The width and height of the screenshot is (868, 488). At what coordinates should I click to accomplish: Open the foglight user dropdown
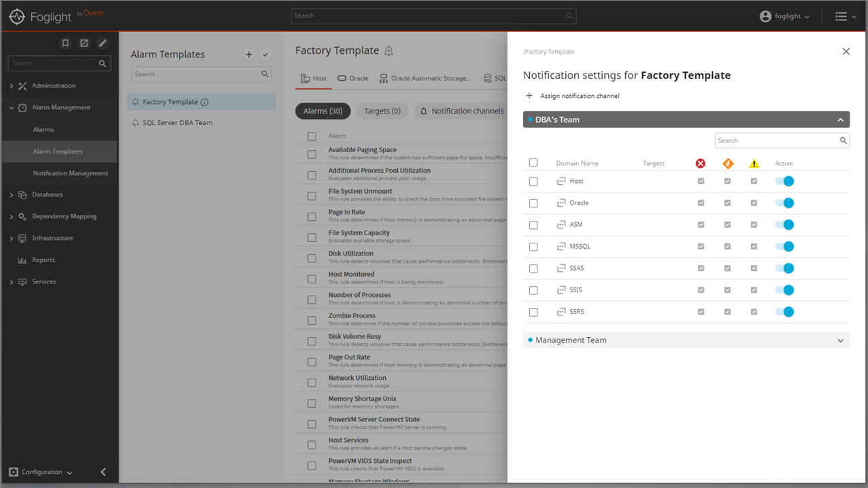coord(784,16)
